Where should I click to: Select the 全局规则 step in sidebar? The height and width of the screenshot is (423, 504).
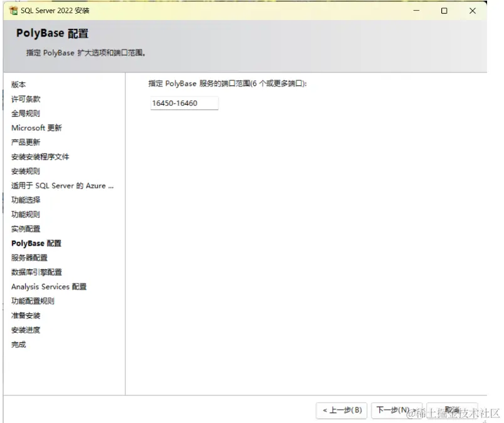(x=26, y=113)
